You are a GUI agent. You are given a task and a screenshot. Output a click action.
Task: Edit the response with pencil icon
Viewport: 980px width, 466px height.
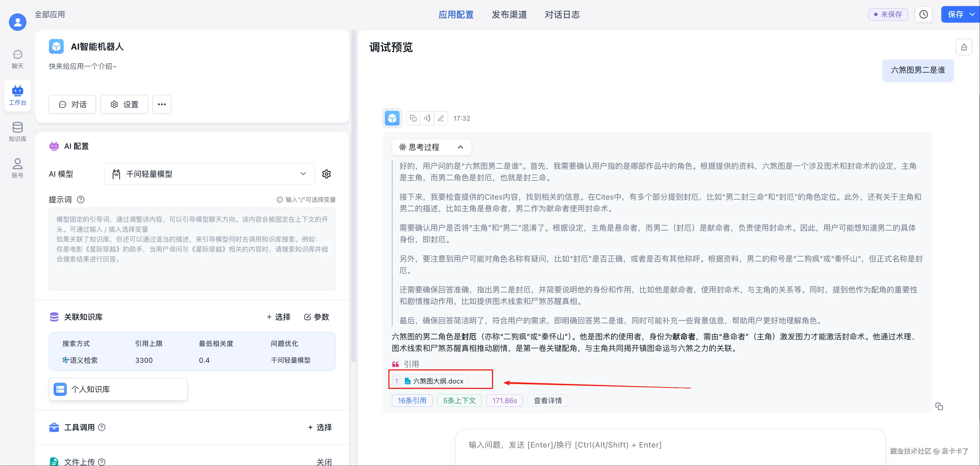pos(441,118)
